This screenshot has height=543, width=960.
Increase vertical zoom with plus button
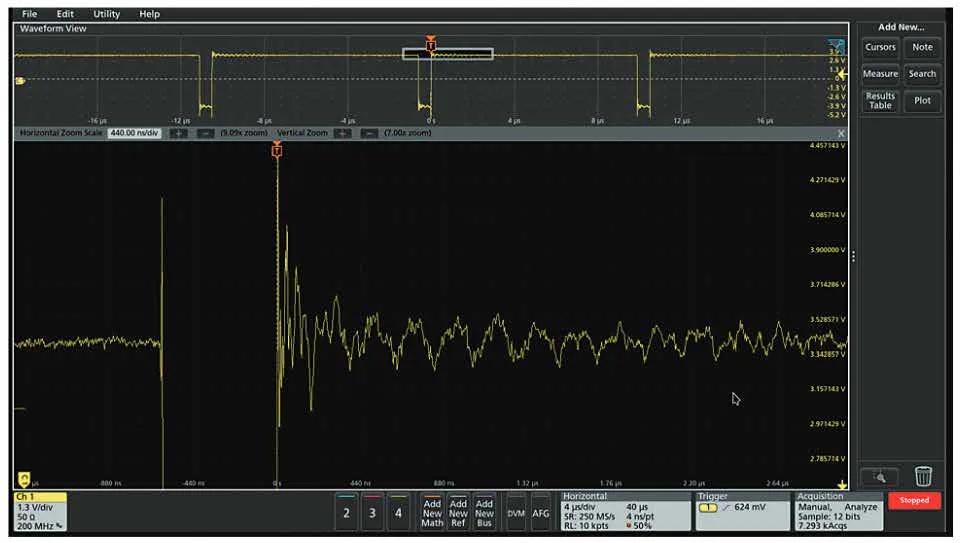coord(343,133)
